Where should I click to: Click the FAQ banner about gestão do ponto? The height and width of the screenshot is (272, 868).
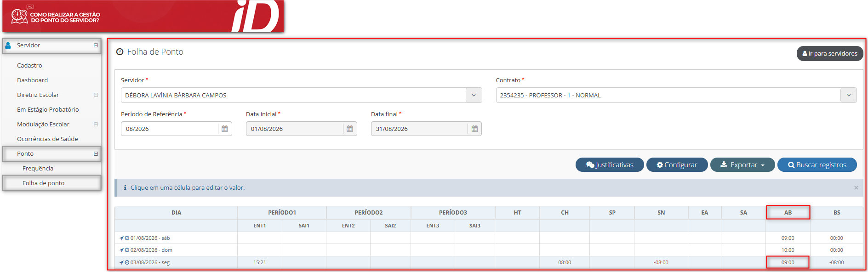pos(143,17)
